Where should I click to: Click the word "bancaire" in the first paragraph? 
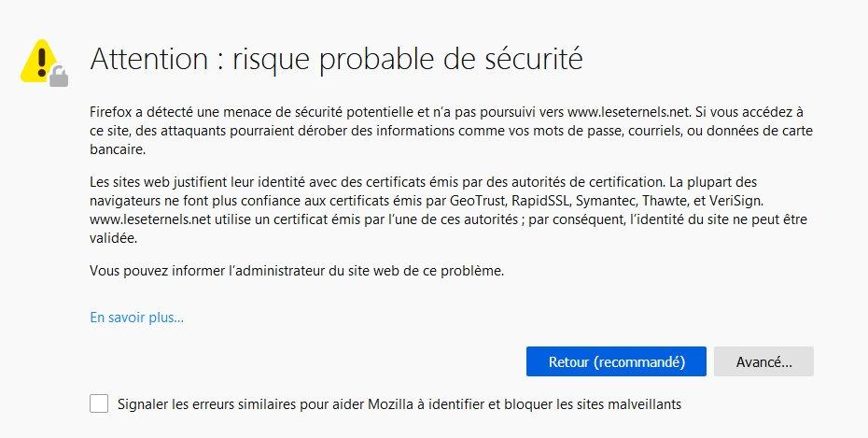coord(118,149)
